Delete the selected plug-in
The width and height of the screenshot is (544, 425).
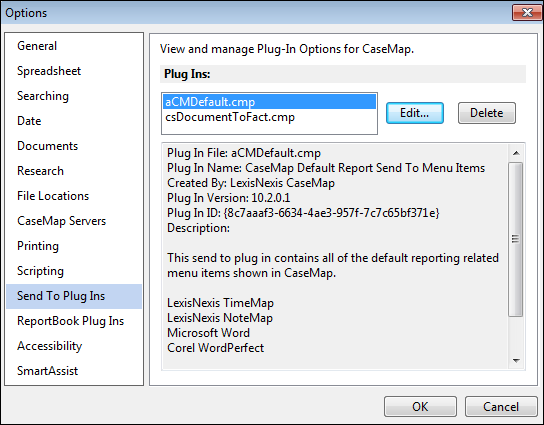point(486,113)
